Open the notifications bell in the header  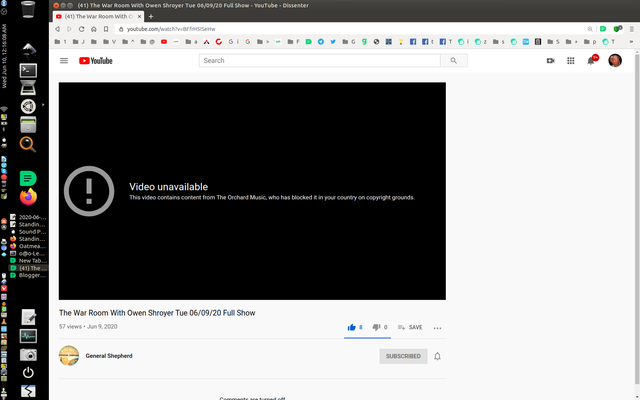tap(591, 61)
